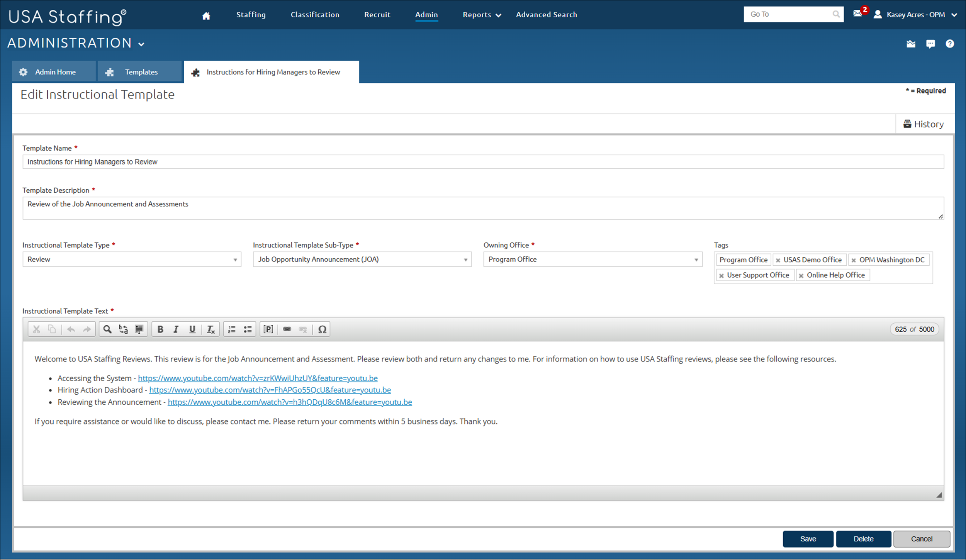This screenshot has width=966, height=560.
Task: Expand the Reports menu
Action: 481,15
